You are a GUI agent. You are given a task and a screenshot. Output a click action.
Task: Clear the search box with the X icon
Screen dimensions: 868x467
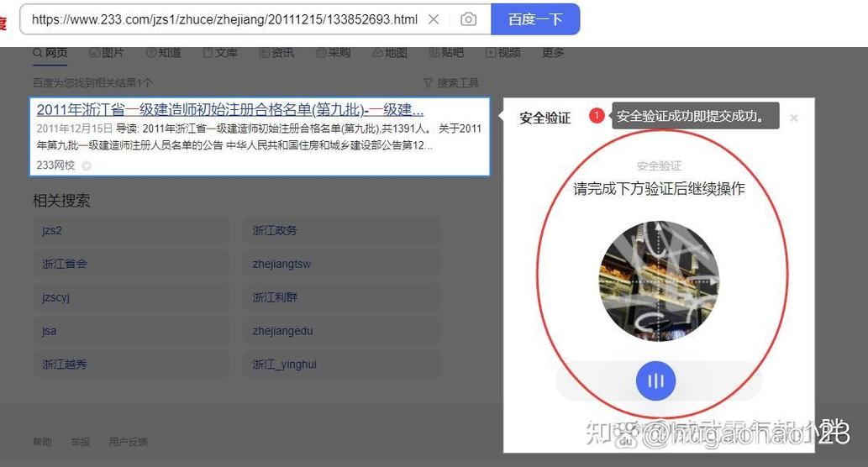(x=434, y=19)
